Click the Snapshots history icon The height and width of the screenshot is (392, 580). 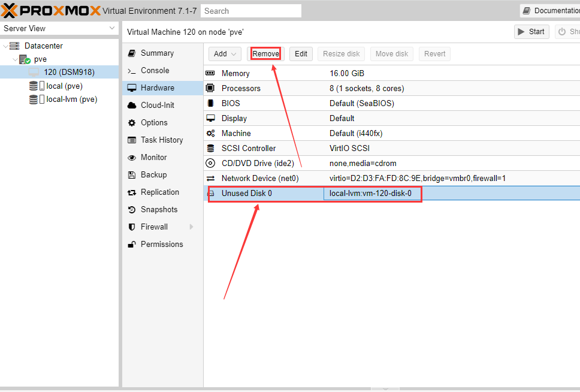click(x=132, y=210)
